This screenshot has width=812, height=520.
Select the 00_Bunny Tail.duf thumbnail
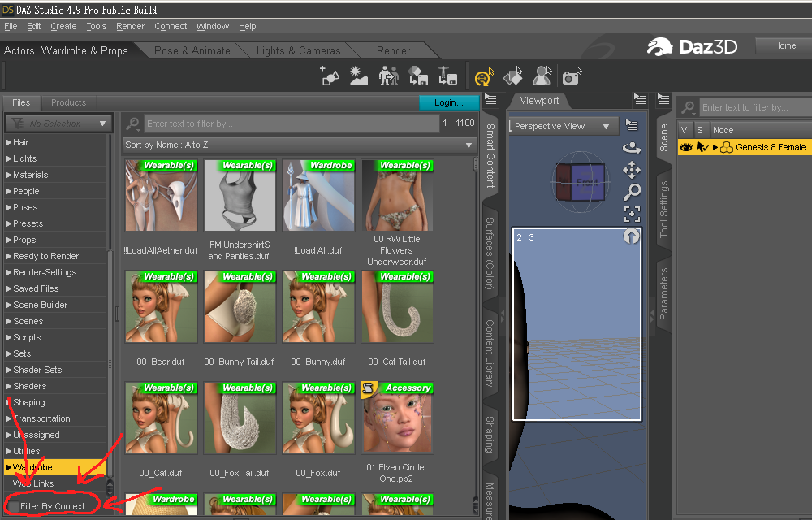pos(240,306)
